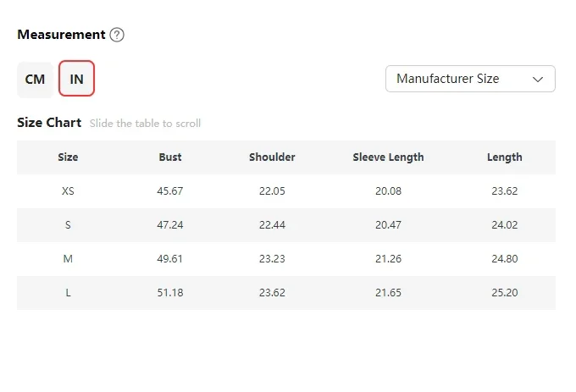Click the Size Chart heading
Image resolution: width=576 pixels, height=392 pixels.
(49, 123)
